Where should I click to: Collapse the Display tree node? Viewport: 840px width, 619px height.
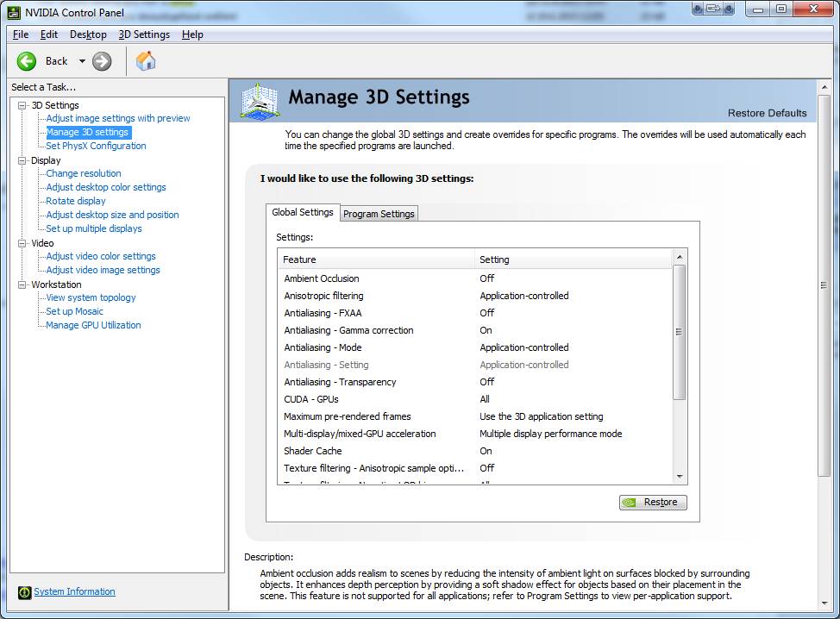click(22, 160)
